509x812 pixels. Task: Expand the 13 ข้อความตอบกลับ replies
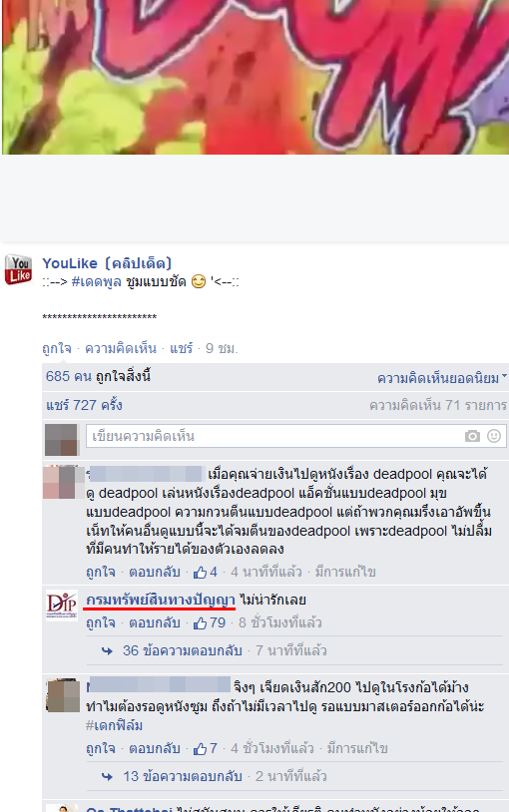point(183,776)
